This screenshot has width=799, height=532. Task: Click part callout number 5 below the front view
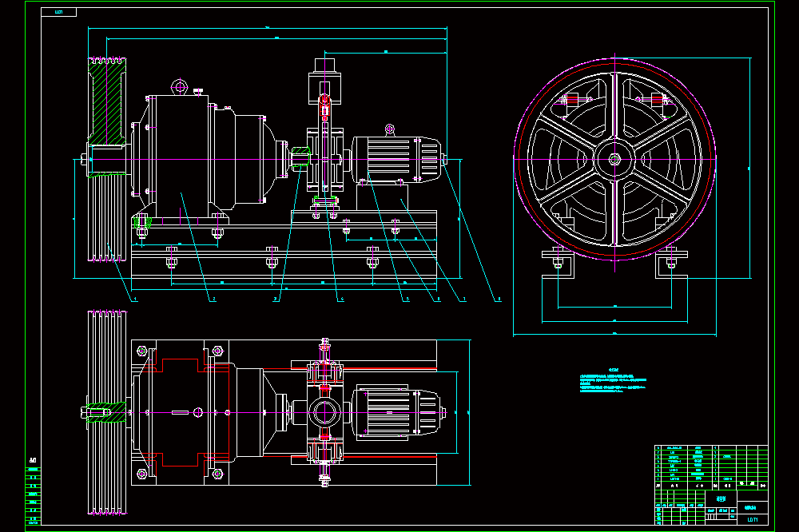tap(407, 299)
